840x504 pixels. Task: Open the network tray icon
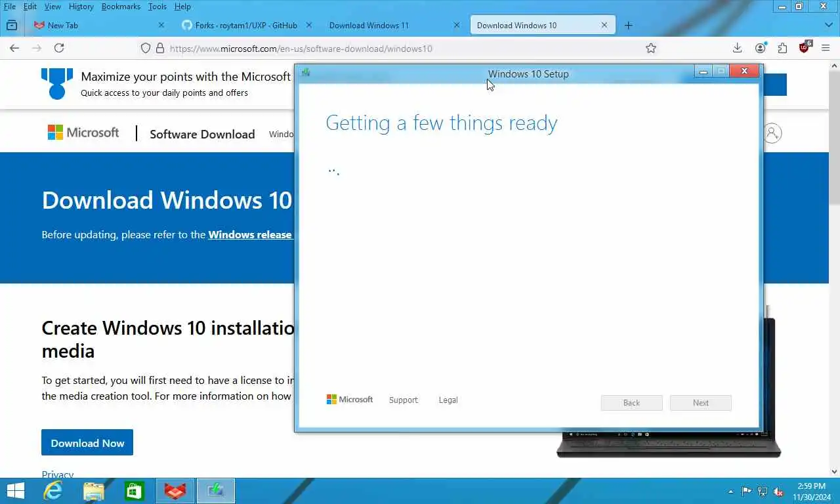point(763,492)
